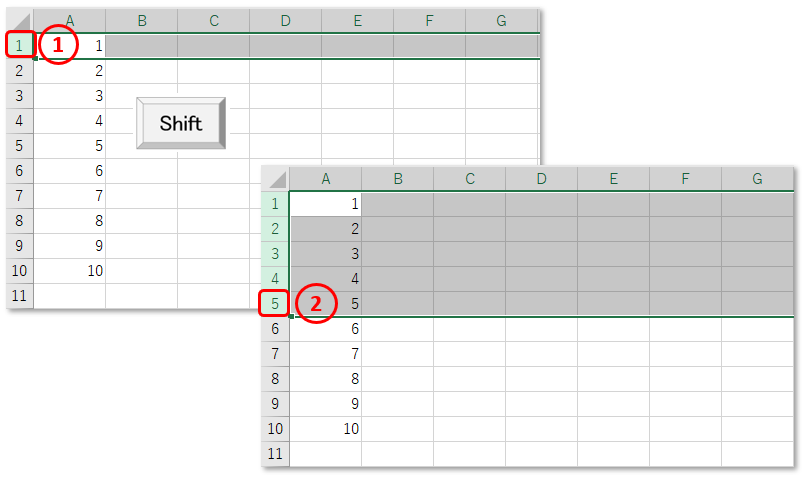Click cell A6 containing 6 in lower sheet

(x=326, y=329)
